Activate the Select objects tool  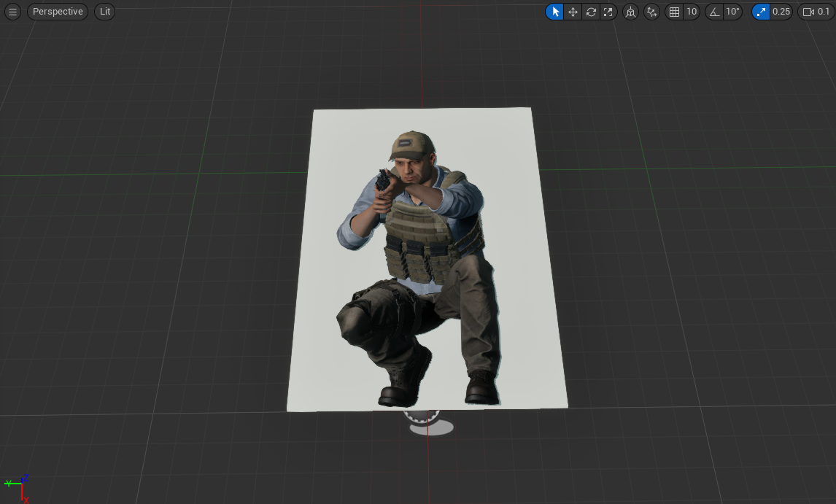coord(554,12)
